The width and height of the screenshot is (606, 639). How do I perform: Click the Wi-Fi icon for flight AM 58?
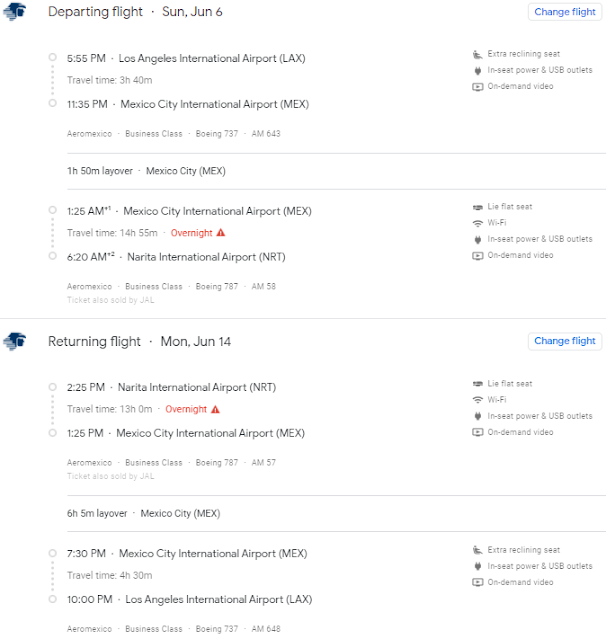[477, 223]
